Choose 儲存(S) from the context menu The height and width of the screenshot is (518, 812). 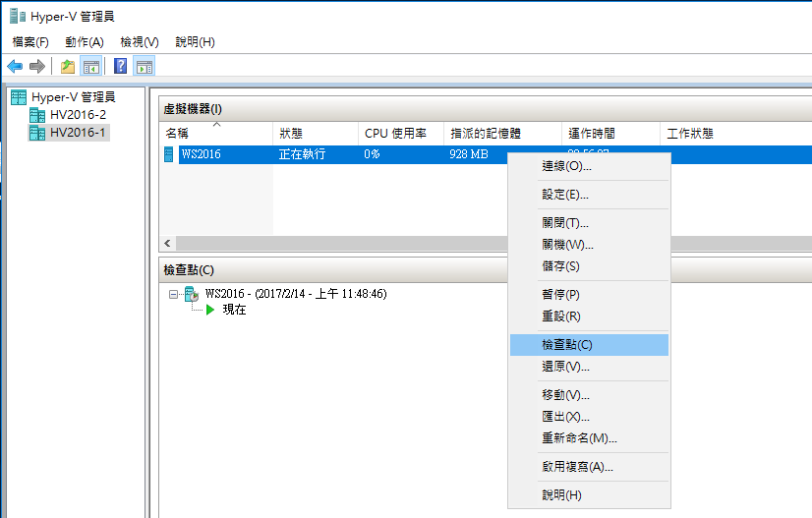point(589,266)
